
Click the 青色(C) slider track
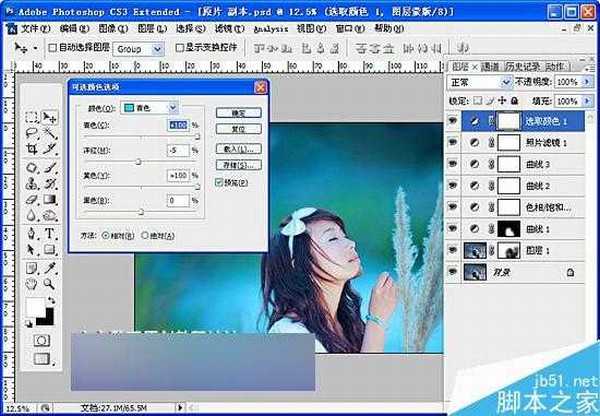pos(142,137)
